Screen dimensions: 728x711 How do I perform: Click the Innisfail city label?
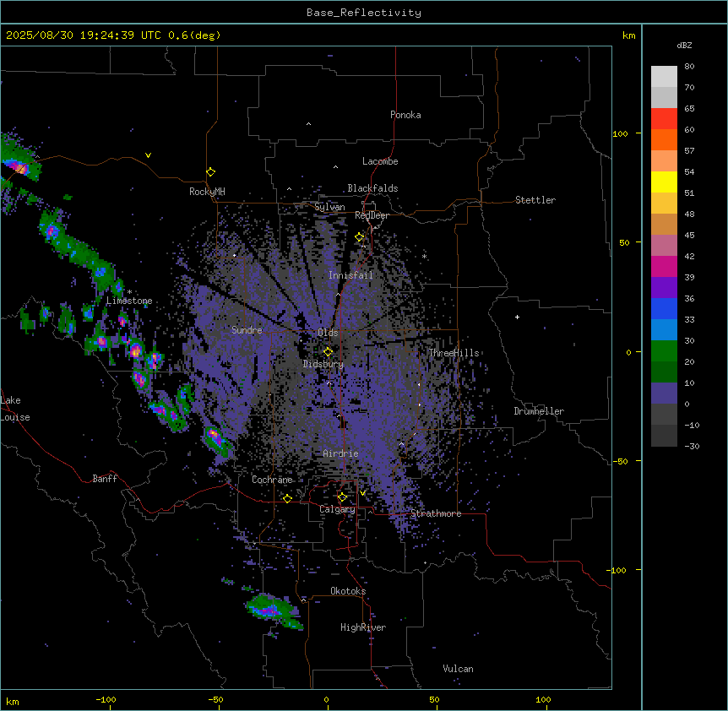[350, 275]
